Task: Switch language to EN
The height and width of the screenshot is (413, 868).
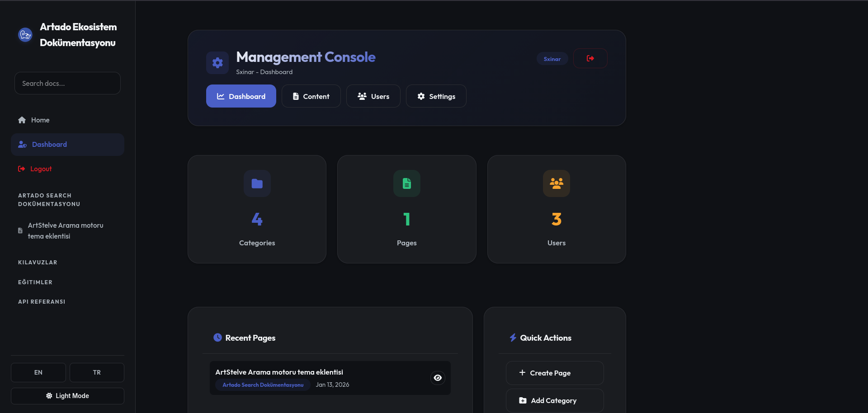Action: pos(38,372)
